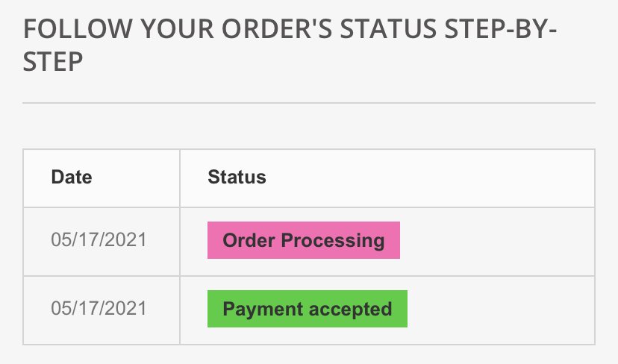
Task: Click the Follow Your Order's Status heading
Action: 290,45
